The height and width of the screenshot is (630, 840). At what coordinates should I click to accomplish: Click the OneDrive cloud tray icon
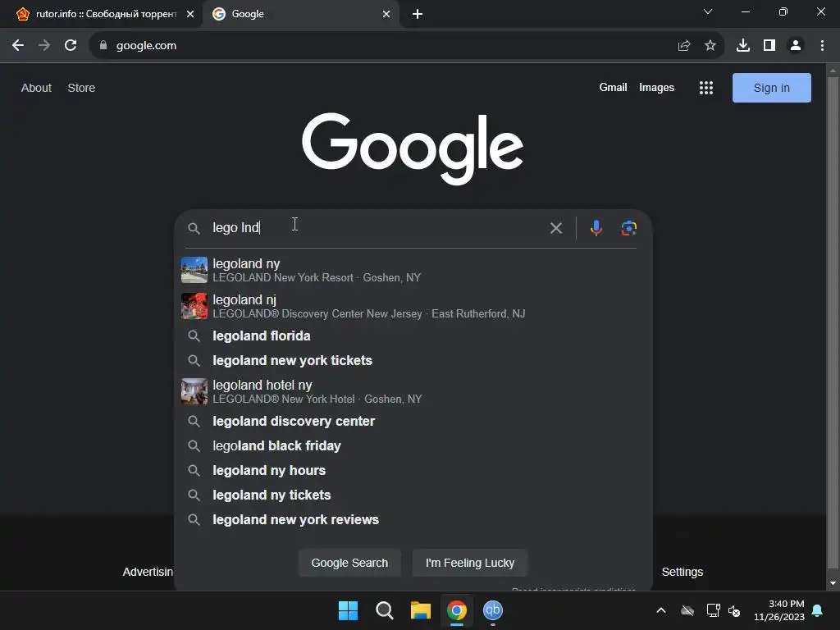[x=687, y=610]
